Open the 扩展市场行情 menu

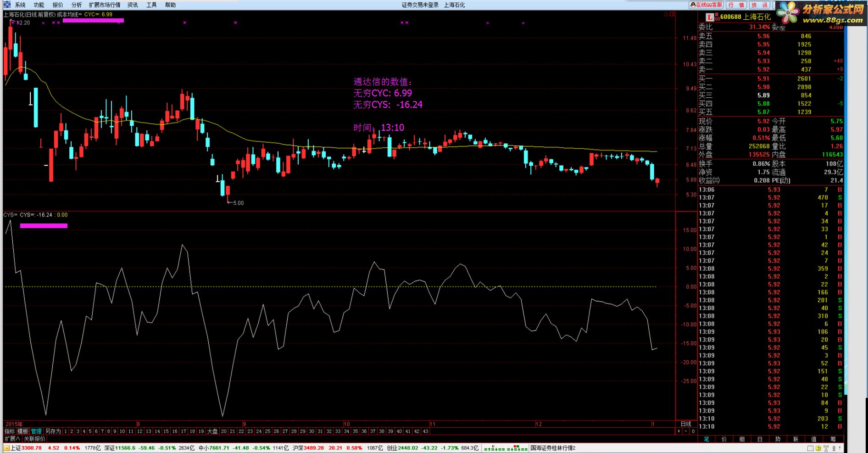coord(105,5)
